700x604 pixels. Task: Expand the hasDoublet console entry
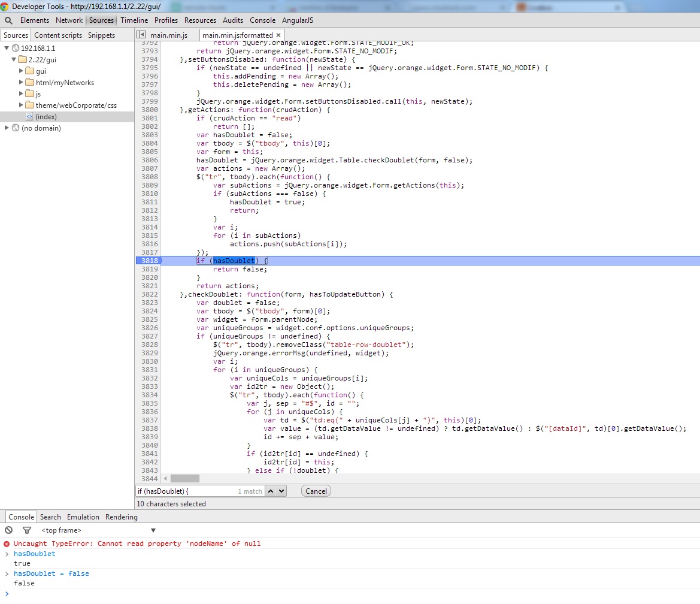click(7, 554)
